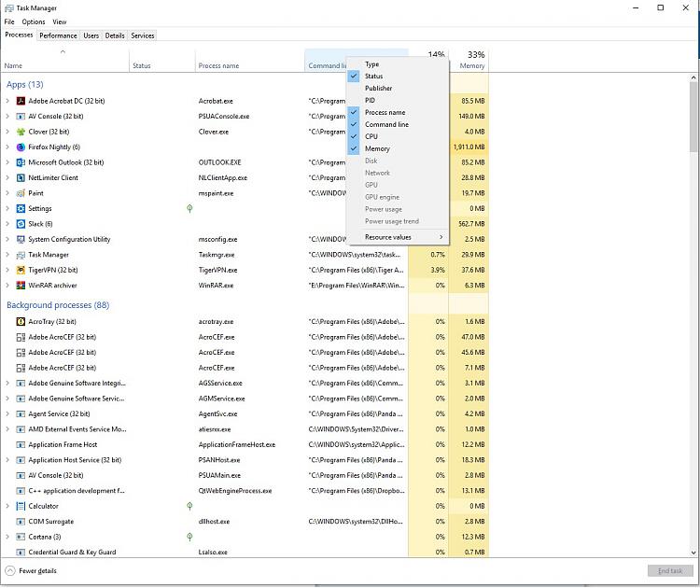Uncheck the Status column option
Viewport: 700px width, 588px height.
(399, 77)
